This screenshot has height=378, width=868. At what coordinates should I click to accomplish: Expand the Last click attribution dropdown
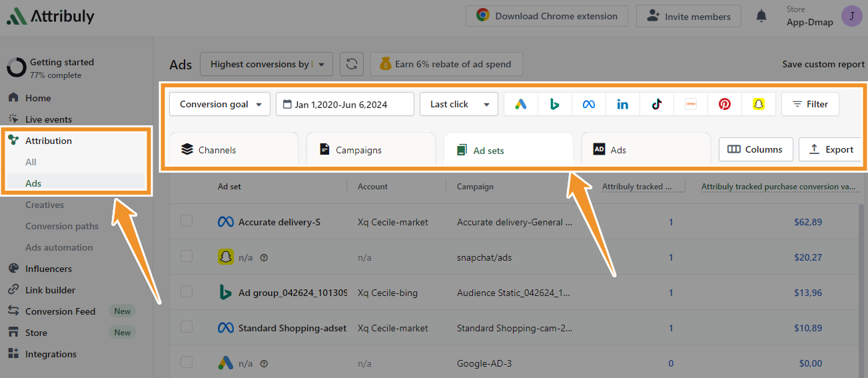click(458, 104)
